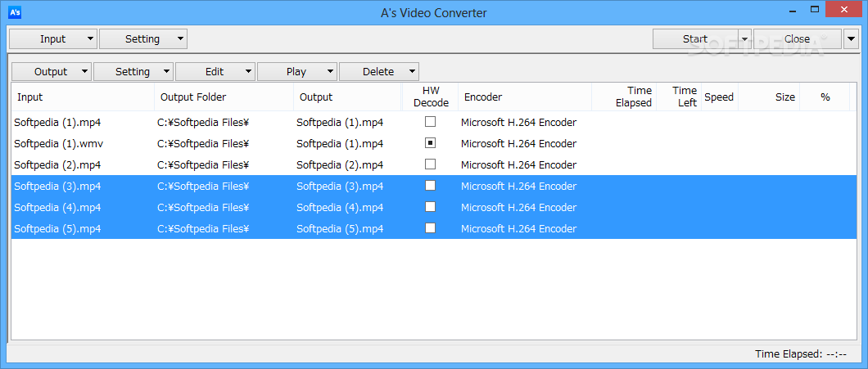Viewport: 868px width, 369px height.
Task: Click output folder of Softpedia (1).mp4 row
Action: 203,122
